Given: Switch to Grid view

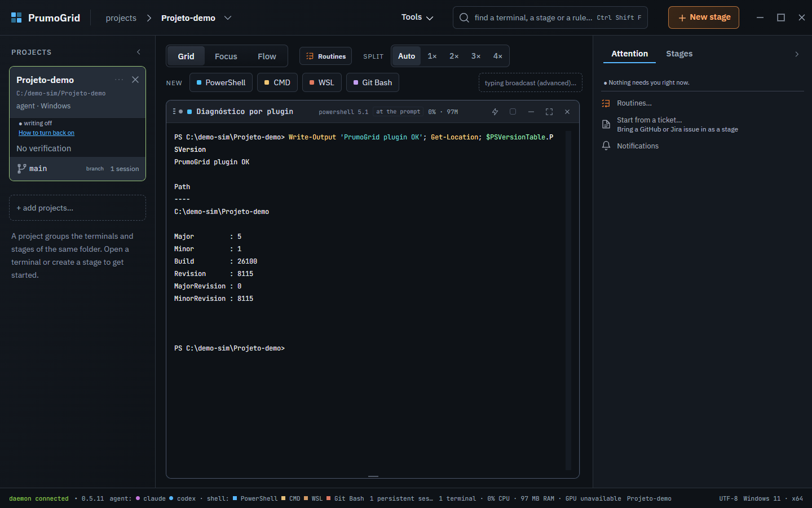Looking at the screenshot, I should pos(186,56).
